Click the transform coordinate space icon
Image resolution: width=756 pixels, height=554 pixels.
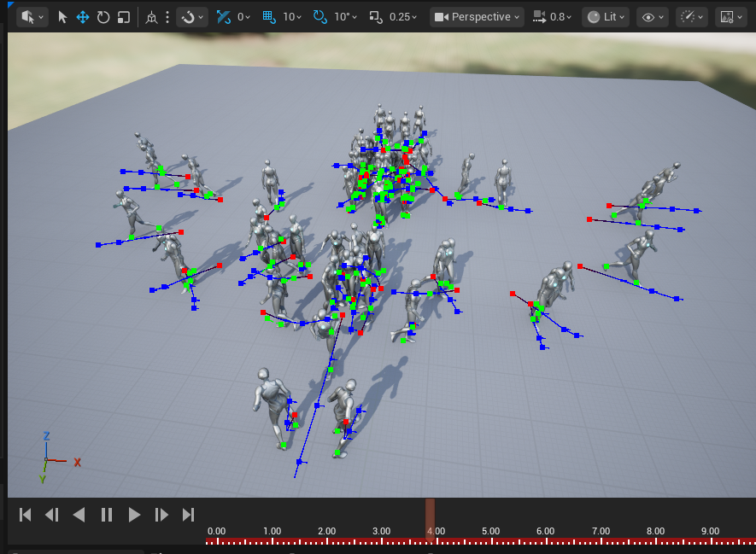pos(152,17)
